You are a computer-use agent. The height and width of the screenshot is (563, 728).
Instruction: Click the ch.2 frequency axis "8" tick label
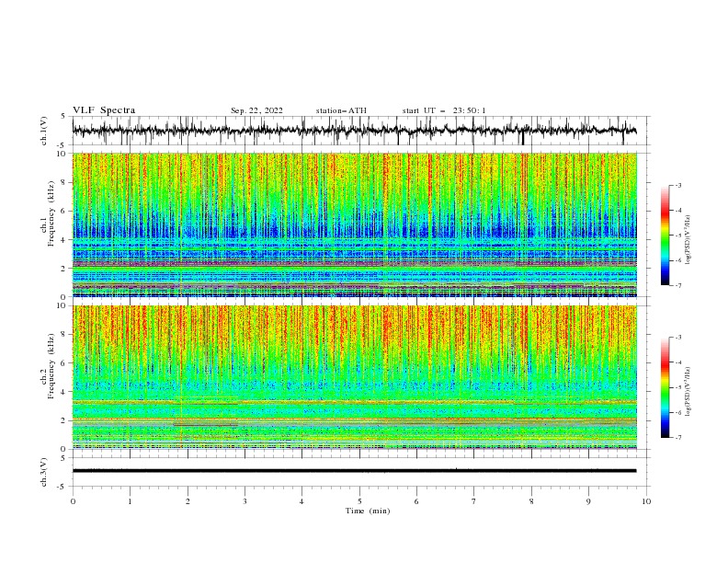pyautogui.click(x=64, y=335)
